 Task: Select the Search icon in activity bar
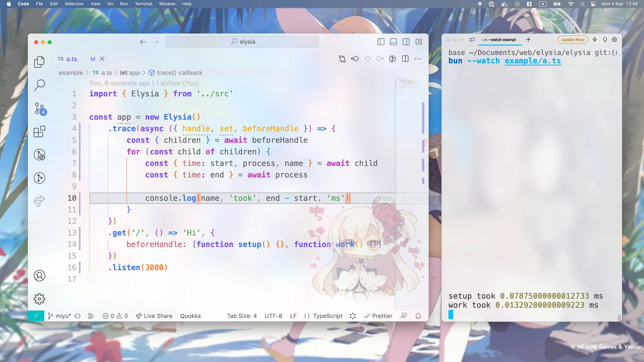pyautogui.click(x=40, y=85)
